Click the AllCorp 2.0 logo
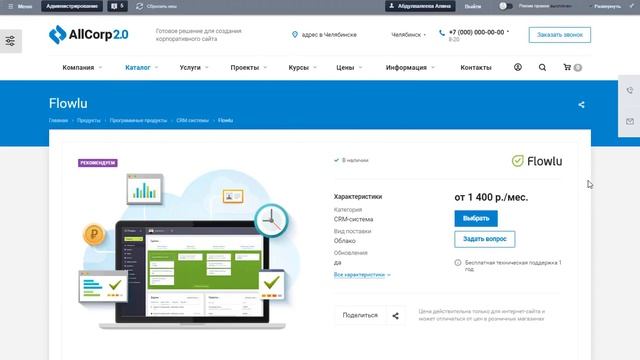 [x=89, y=35]
